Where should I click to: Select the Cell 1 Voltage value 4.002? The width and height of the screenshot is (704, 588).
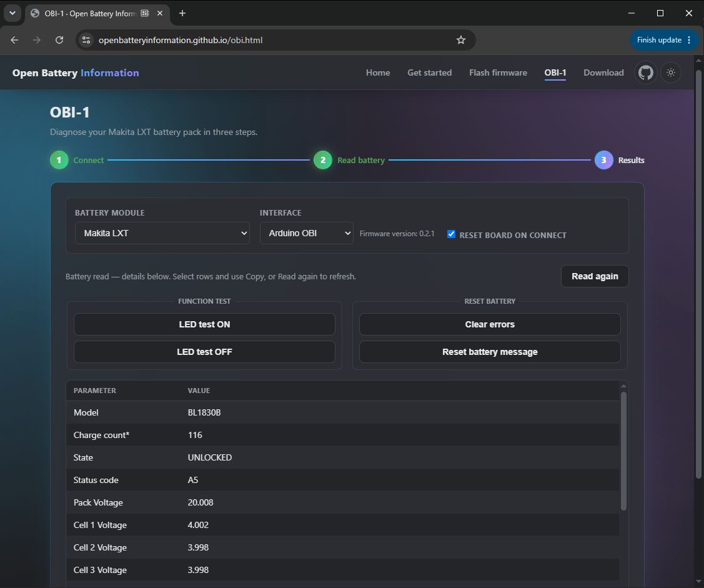pyautogui.click(x=198, y=525)
